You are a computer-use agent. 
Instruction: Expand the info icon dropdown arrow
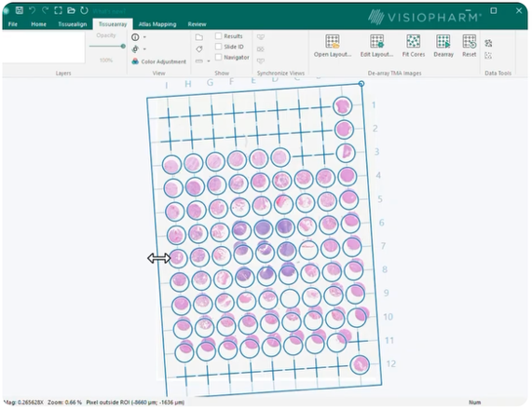click(x=144, y=37)
